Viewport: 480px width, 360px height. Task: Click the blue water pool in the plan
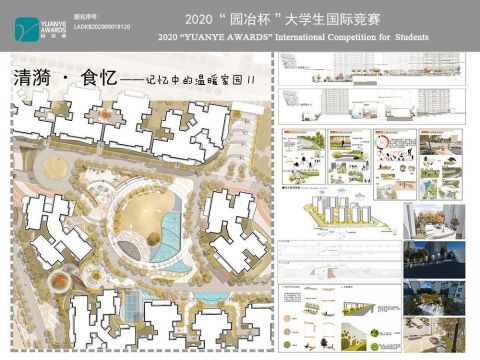(x=168, y=237)
